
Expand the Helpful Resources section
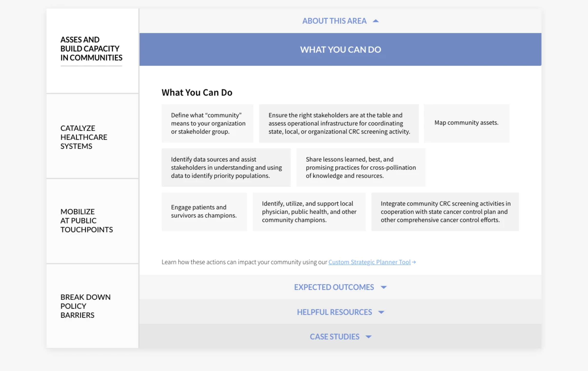[334, 312]
